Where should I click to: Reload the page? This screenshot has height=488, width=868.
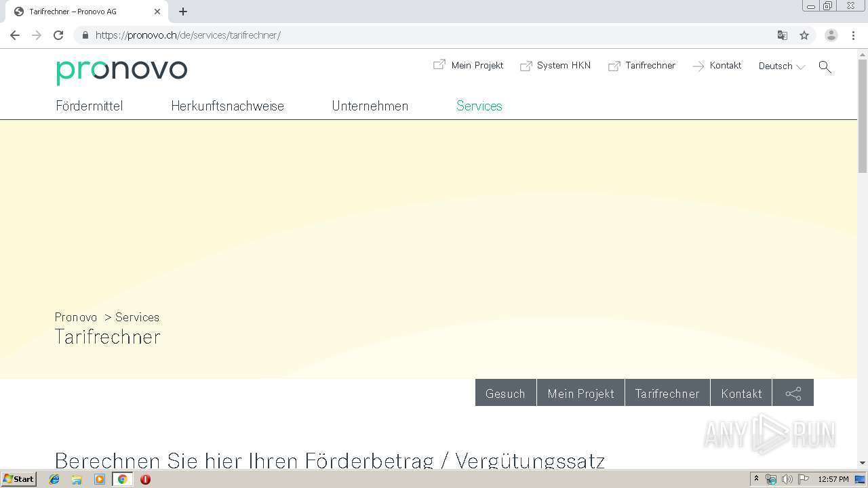pyautogui.click(x=58, y=35)
